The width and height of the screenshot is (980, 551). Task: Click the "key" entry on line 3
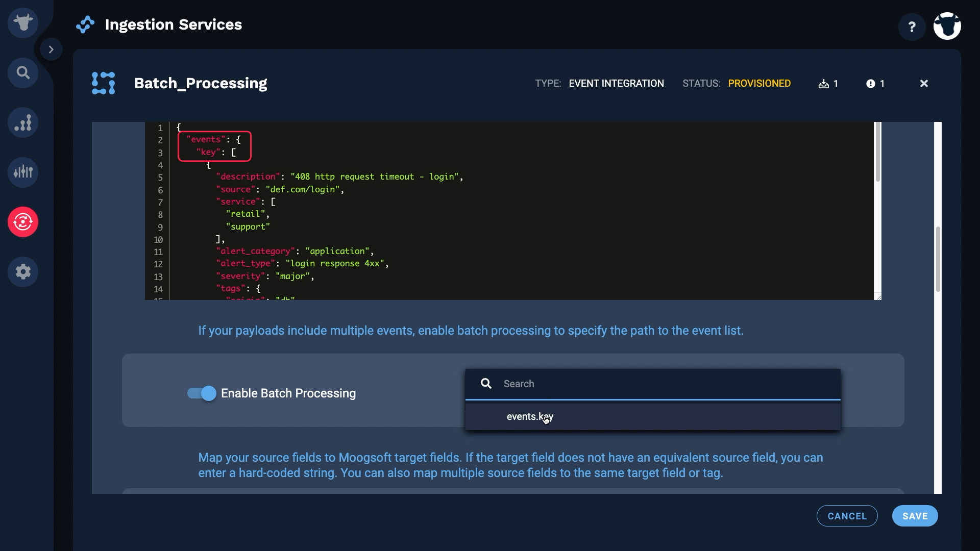coord(208,152)
